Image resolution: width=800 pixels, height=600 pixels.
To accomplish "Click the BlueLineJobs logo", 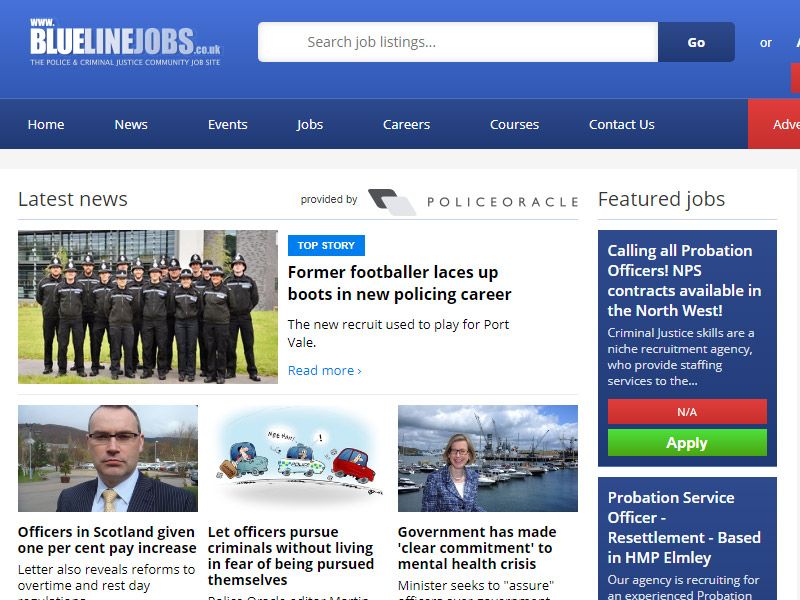I will click(x=125, y=42).
